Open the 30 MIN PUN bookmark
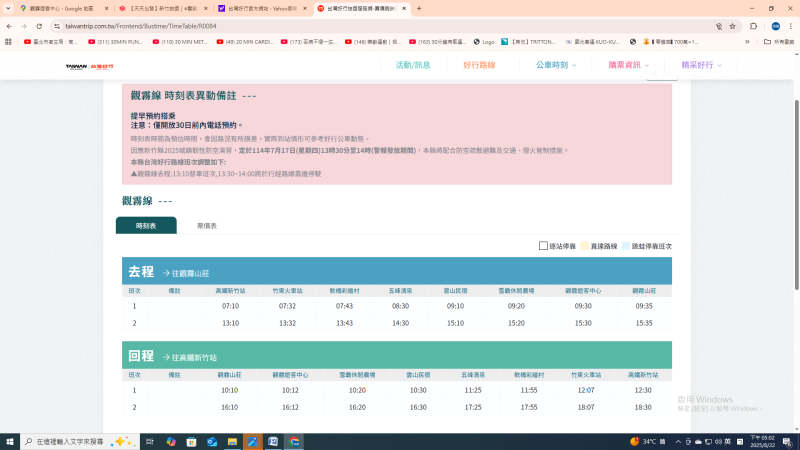The image size is (800, 450). pos(116,42)
